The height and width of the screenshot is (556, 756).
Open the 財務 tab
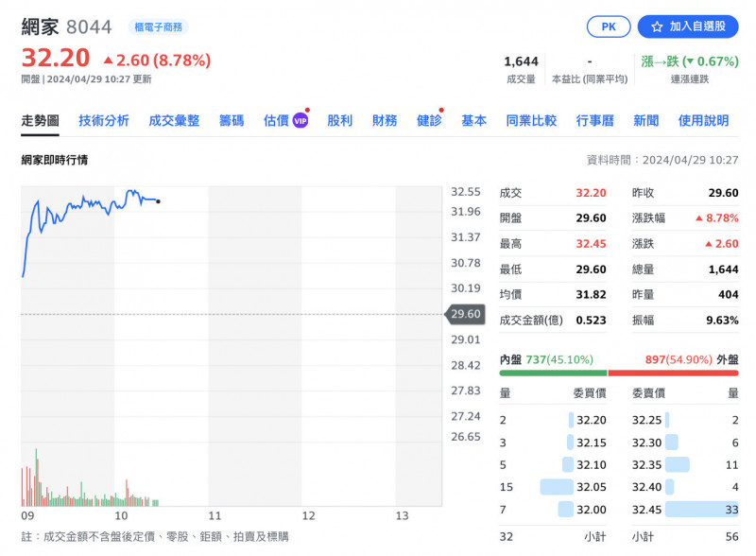[385, 120]
